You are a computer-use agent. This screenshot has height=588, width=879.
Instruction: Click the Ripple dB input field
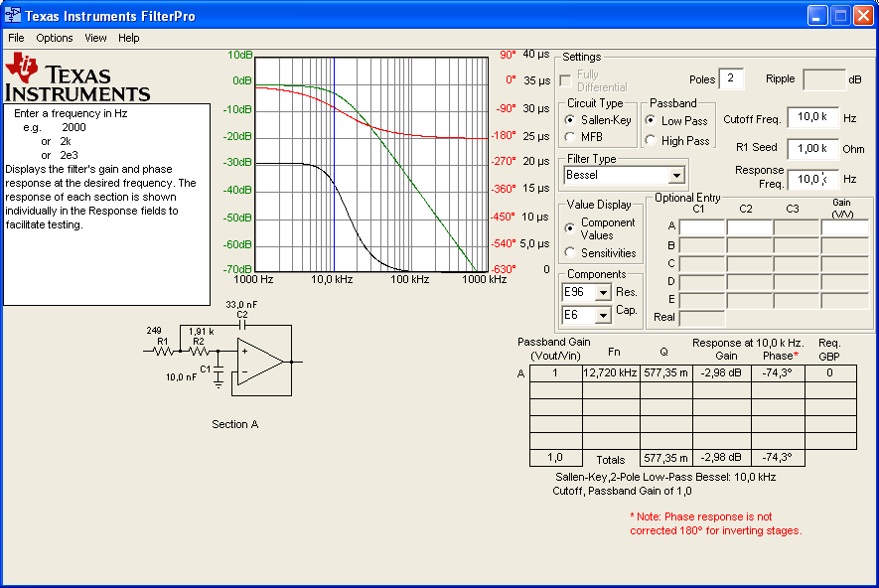pyautogui.click(x=824, y=79)
